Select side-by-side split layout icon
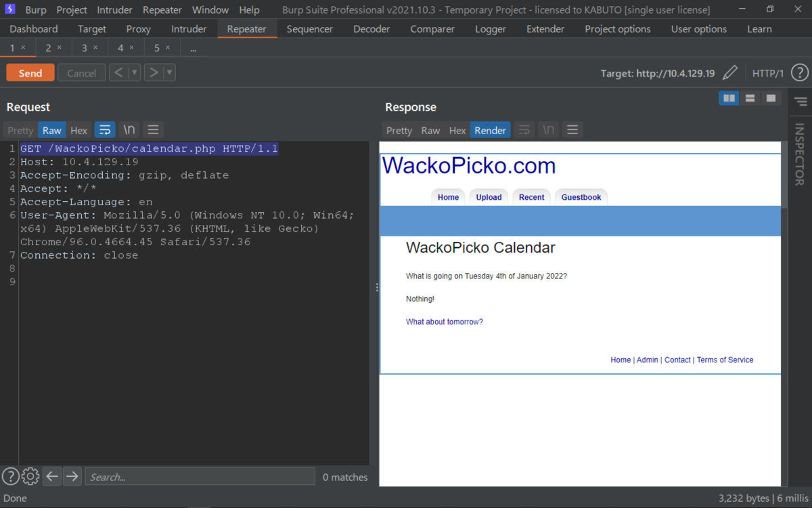The height and width of the screenshot is (508, 812). pyautogui.click(x=729, y=98)
